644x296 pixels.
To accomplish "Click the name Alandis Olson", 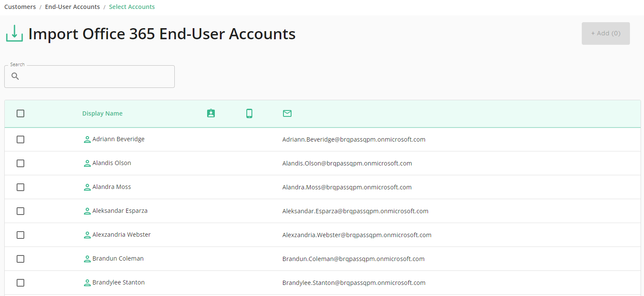I will tap(112, 163).
